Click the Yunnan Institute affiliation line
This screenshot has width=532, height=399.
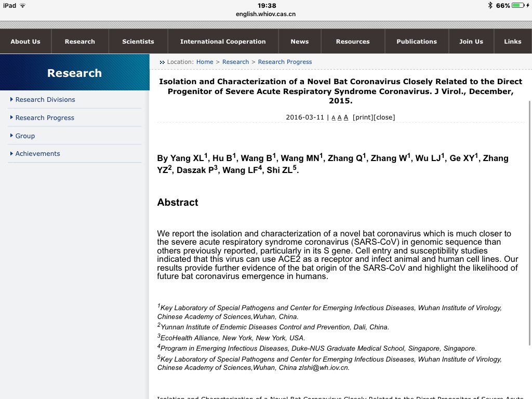(x=273, y=327)
